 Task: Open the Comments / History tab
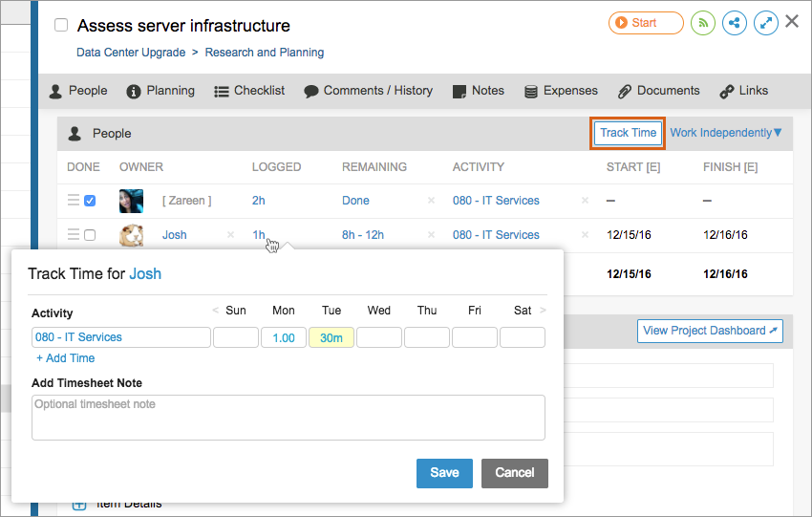[x=368, y=91]
